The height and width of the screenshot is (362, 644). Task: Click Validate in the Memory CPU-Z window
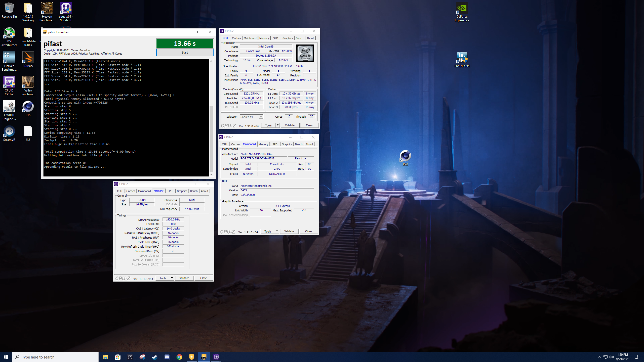pos(184,278)
